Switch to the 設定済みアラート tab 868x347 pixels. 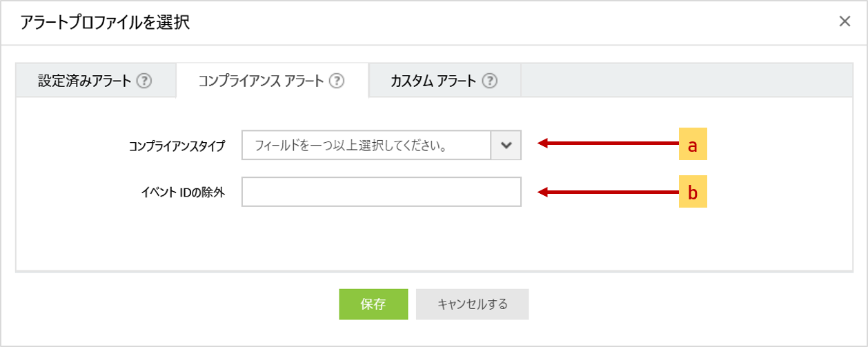(84, 81)
